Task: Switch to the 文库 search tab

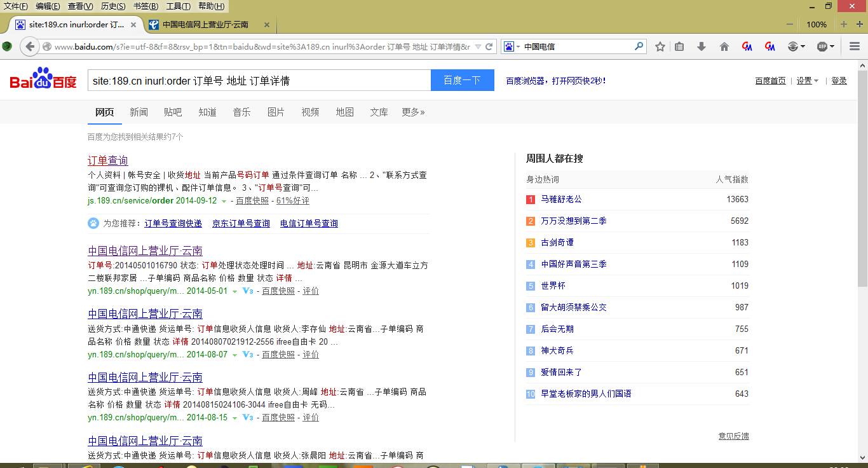Action: point(379,112)
